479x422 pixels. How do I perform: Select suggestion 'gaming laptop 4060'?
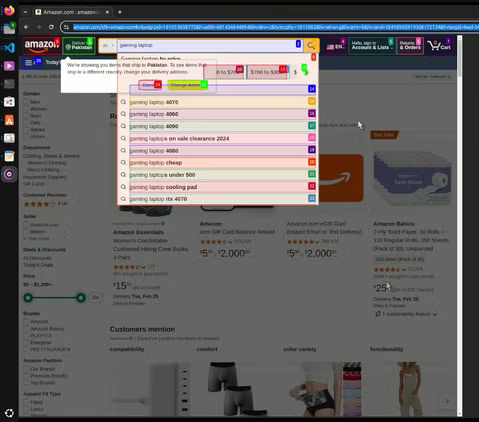click(x=222, y=114)
